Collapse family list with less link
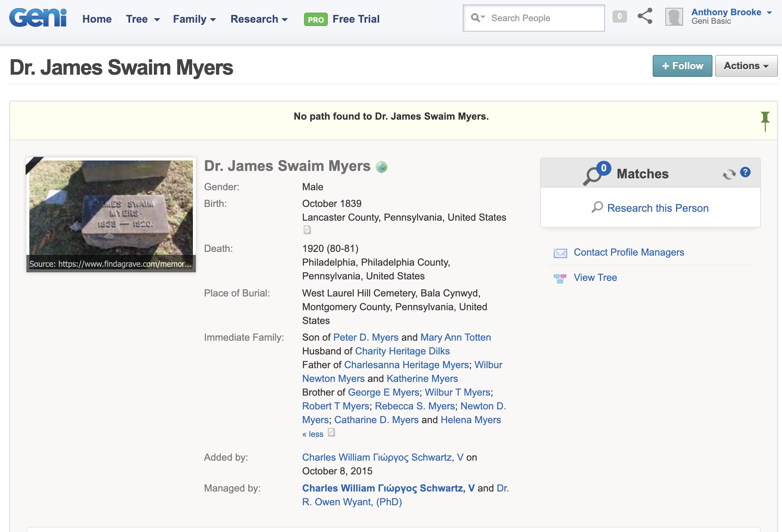The image size is (782, 532). [x=313, y=434]
